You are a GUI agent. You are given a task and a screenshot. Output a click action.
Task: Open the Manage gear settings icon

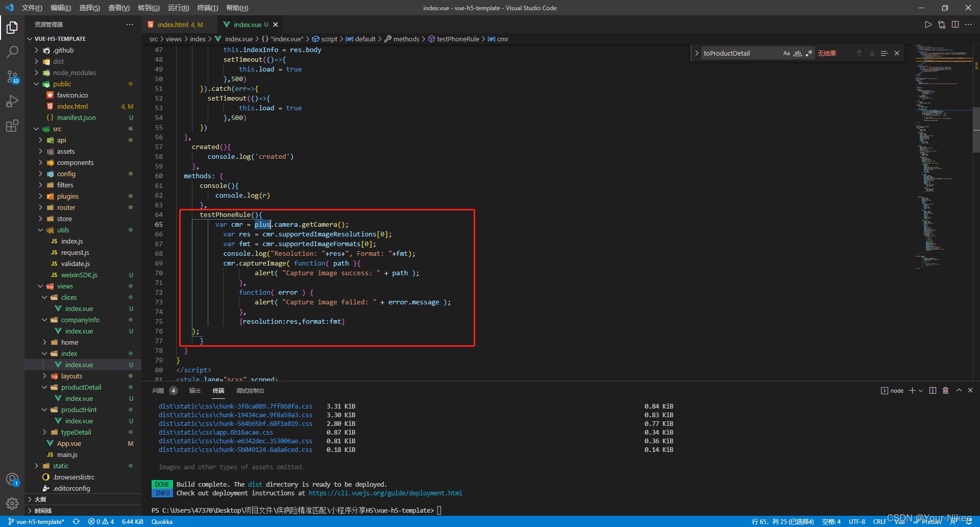(12, 504)
